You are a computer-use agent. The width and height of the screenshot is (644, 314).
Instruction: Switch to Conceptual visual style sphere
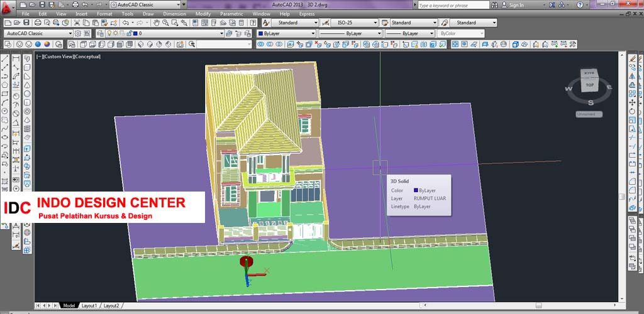[x=47, y=44]
